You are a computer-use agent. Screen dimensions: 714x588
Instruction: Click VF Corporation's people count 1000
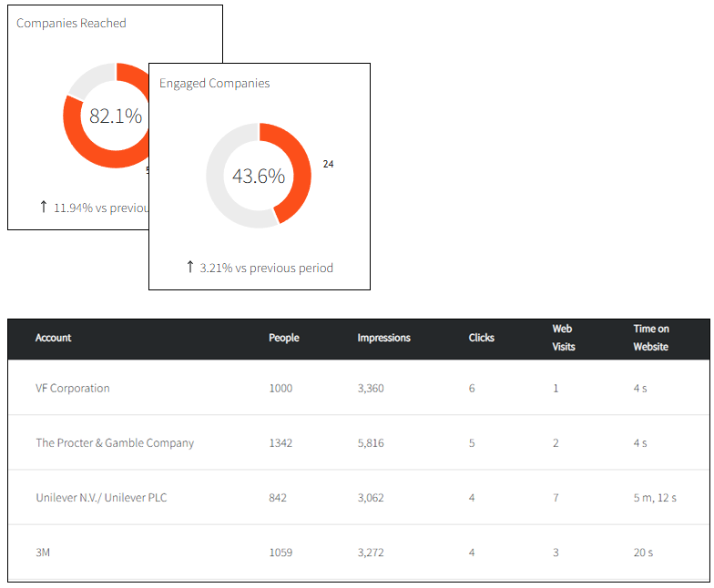click(280, 388)
